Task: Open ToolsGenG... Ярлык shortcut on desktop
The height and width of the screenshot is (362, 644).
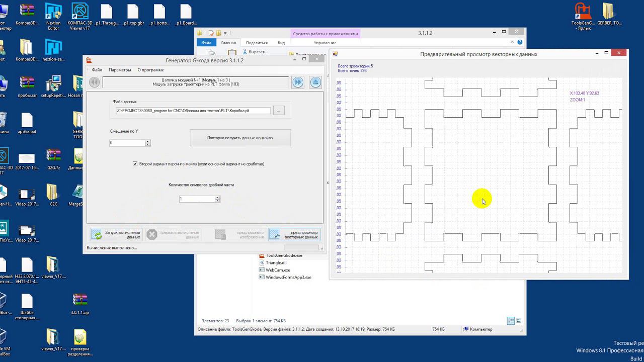Action: pos(583,17)
